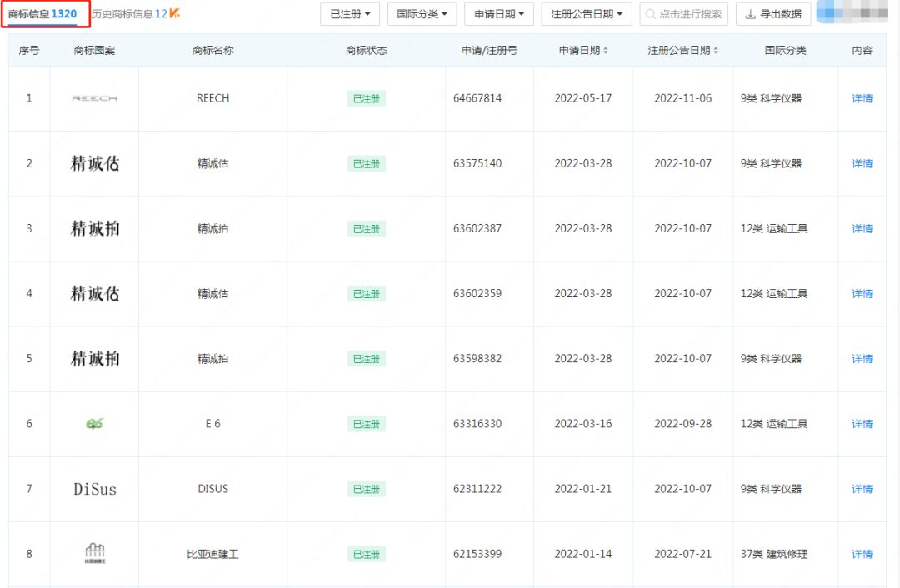Open the 国际分类 filter dropdown

422,14
